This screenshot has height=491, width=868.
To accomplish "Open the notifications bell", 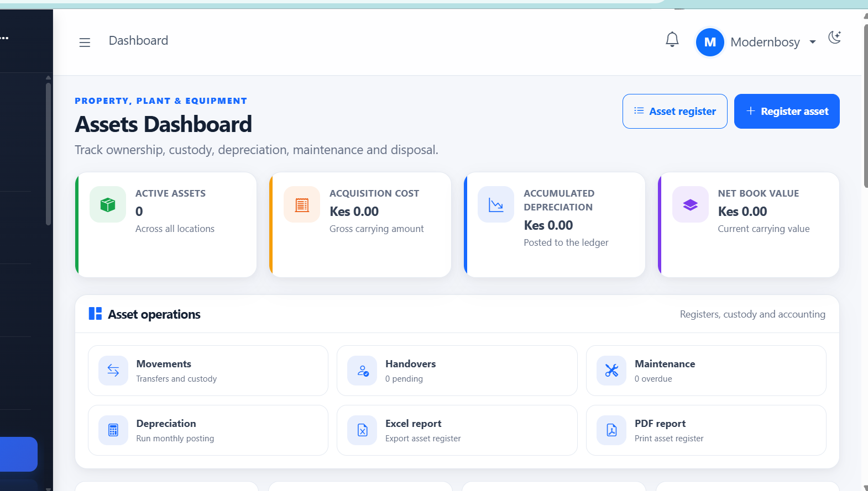I will pyautogui.click(x=672, y=40).
